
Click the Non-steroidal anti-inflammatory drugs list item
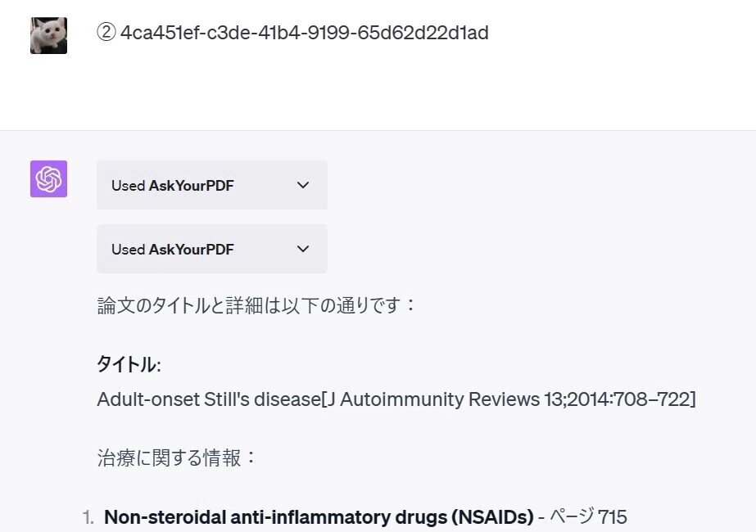click(319, 517)
